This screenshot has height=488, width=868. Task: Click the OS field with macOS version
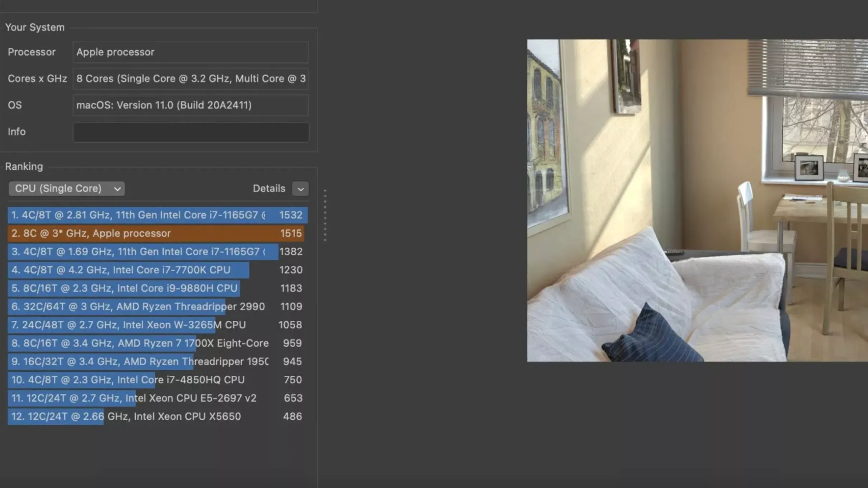(x=191, y=105)
